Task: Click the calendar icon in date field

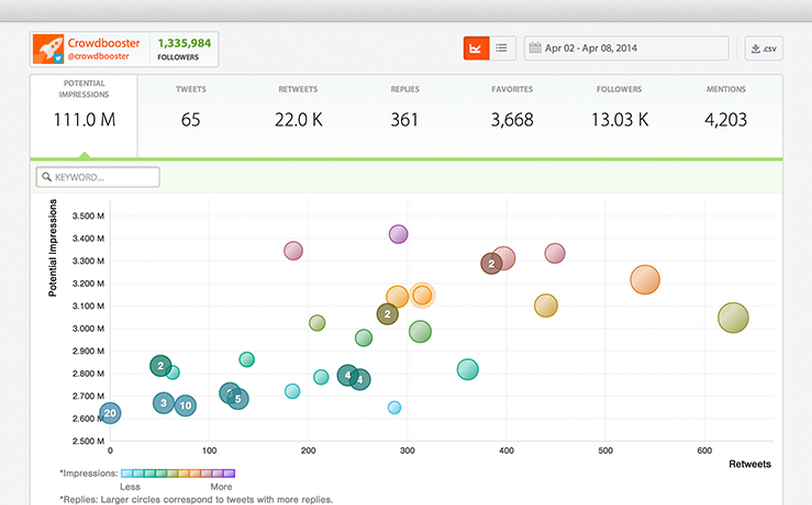Action: coord(536,48)
